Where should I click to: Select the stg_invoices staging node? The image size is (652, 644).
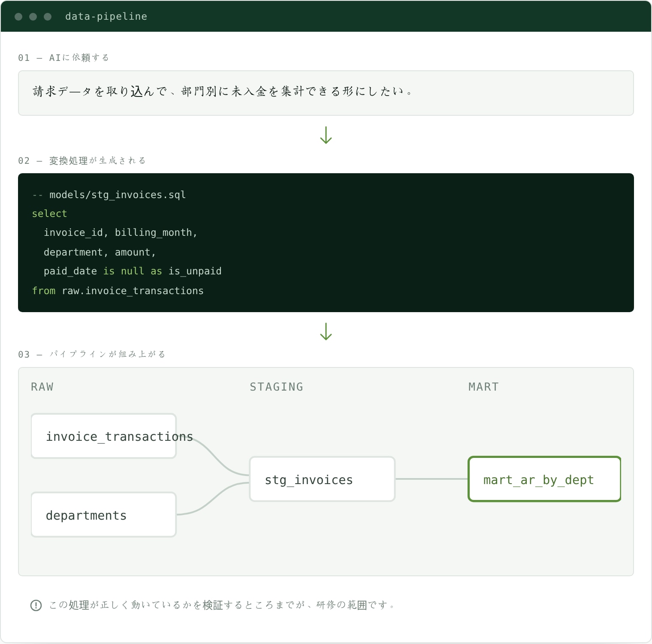point(322,479)
